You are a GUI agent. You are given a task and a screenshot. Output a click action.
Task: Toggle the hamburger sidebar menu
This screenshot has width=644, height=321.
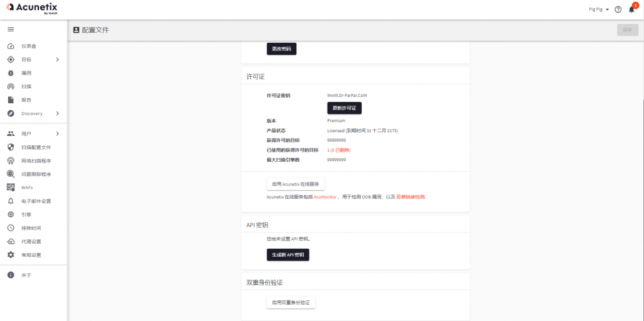[x=11, y=29]
